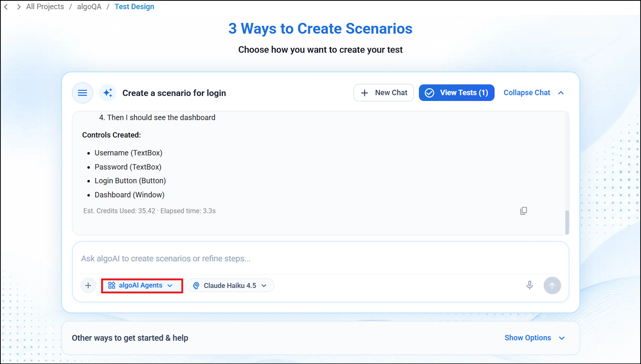Start a New Chat
641x364 pixels.
(x=384, y=93)
